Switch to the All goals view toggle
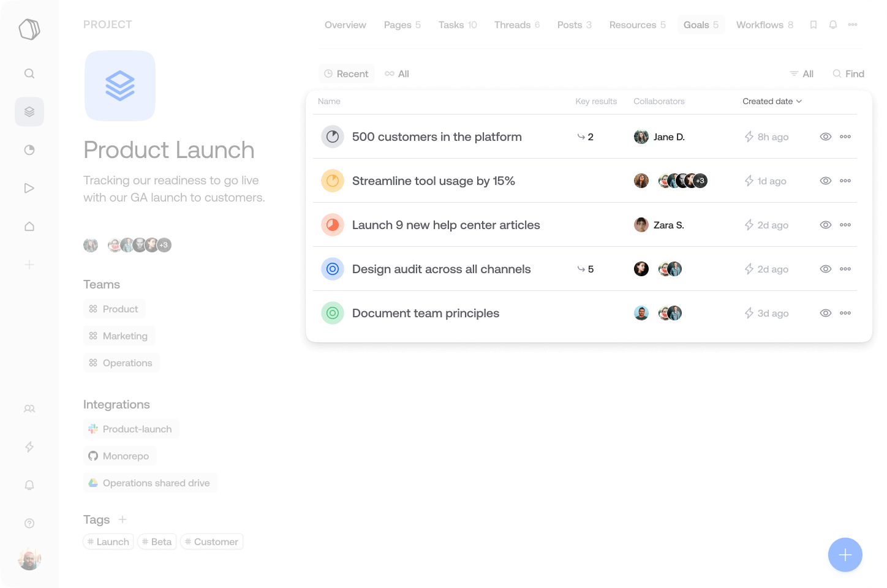This screenshot has width=887, height=588. tap(397, 73)
